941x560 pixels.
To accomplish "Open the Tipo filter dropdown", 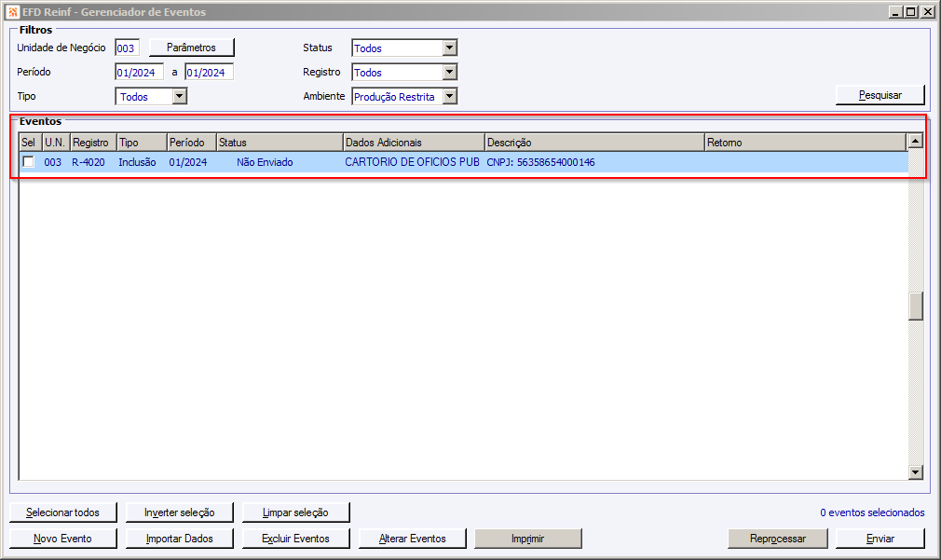I will point(180,96).
